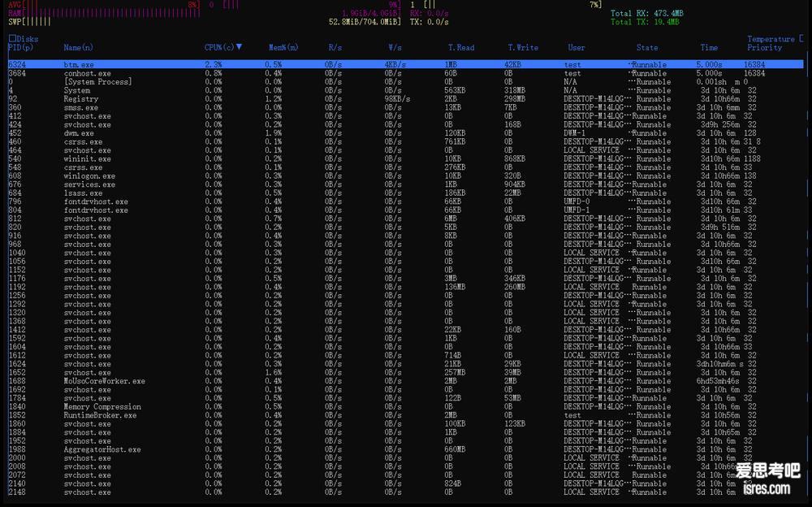Sort processes by the PID(p) column header
The image size is (812, 507).
[x=21, y=48]
